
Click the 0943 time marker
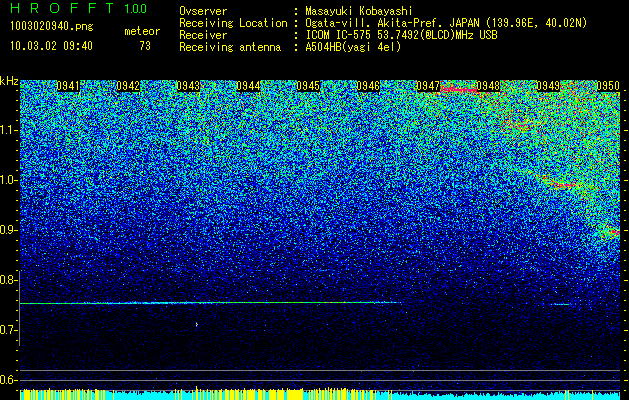[x=188, y=86]
